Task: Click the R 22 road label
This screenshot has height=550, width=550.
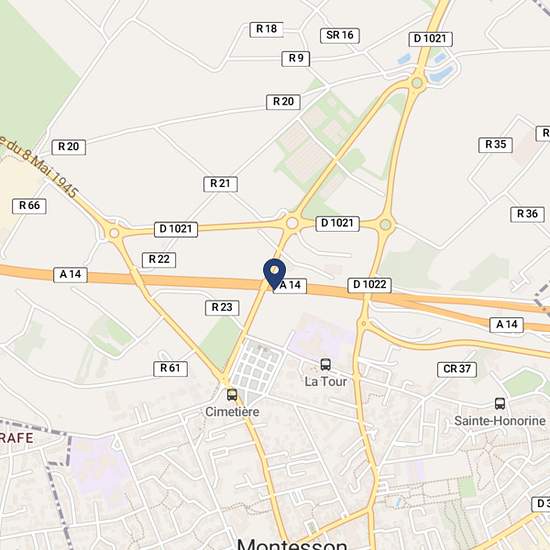Action: (159, 260)
